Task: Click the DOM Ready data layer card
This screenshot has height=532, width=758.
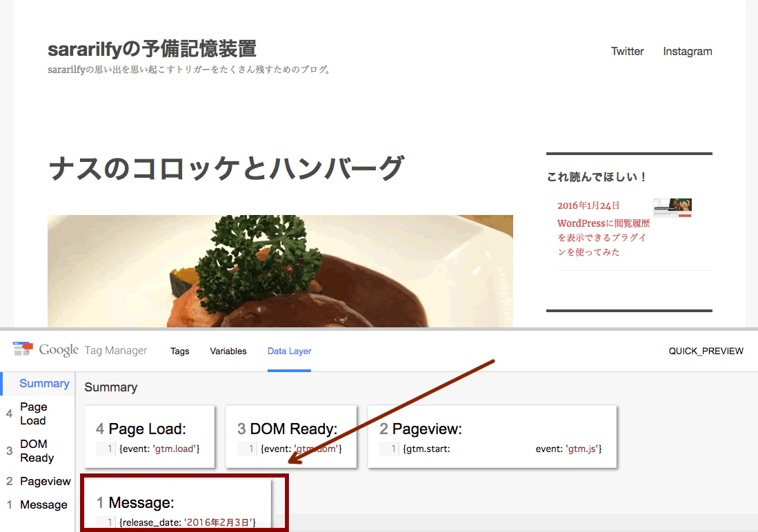Action: click(291, 437)
